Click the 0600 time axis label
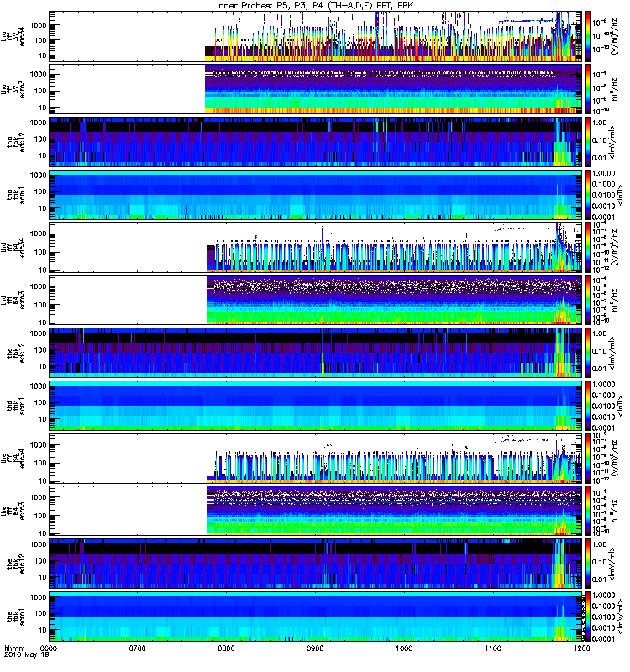 [49, 648]
